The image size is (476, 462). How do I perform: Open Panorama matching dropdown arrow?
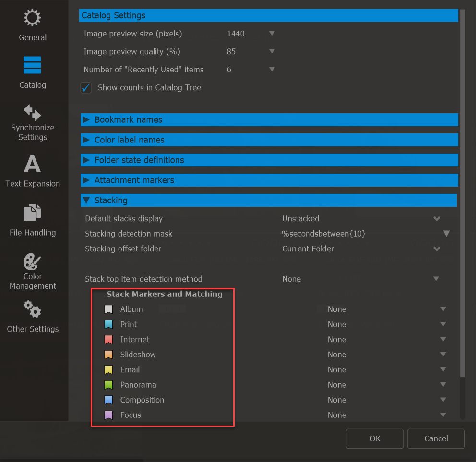(x=443, y=385)
